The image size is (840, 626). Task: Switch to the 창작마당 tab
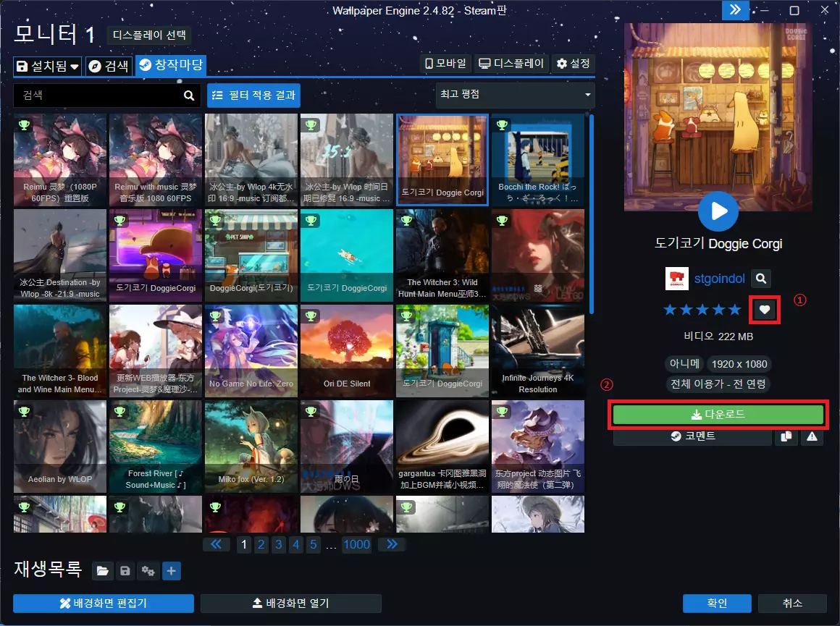171,65
